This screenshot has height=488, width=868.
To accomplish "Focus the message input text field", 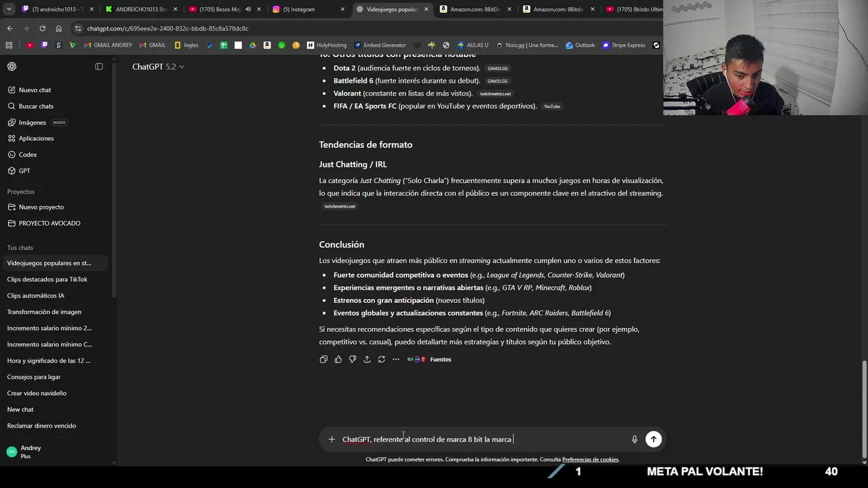I will coord(481,439).
